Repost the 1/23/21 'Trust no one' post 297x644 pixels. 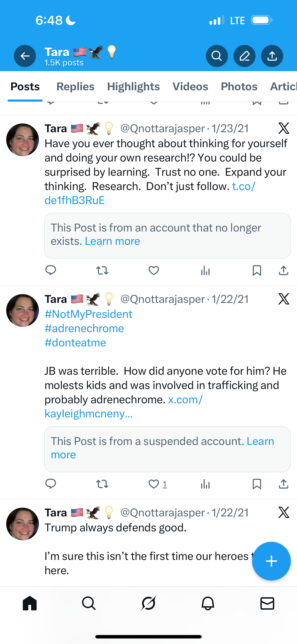(x=102, y=270)
